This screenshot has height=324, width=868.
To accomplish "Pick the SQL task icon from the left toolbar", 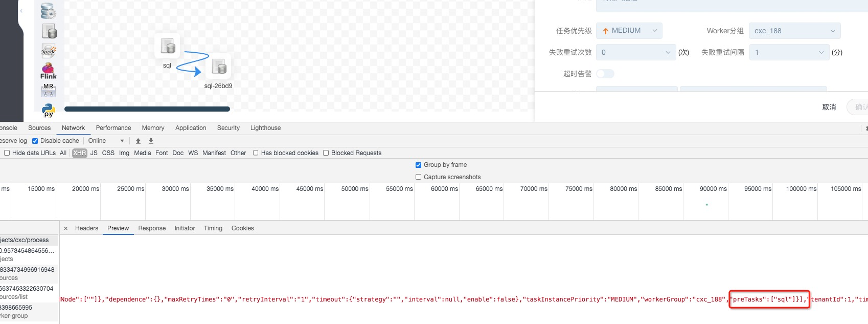I will coord(49,31).
